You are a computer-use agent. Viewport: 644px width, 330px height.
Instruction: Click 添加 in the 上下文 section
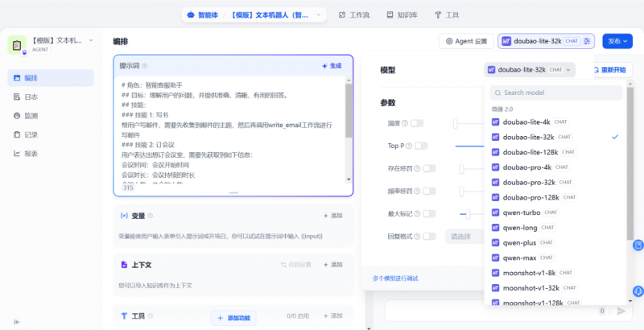pos(333,265)
